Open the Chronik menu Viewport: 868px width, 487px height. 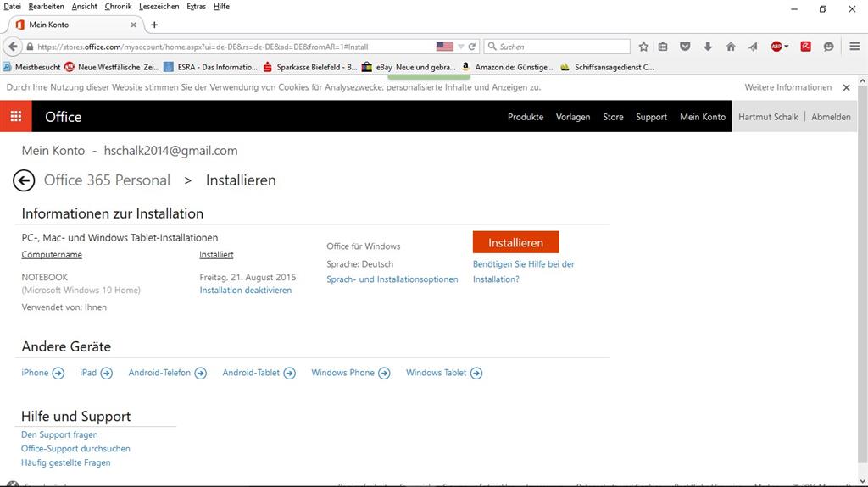118,7
